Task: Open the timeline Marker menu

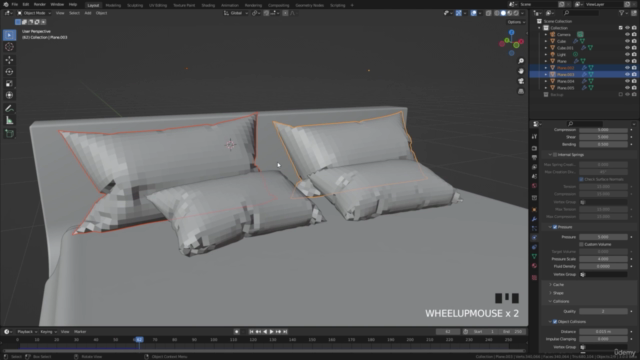Action: [x=80, y=332]
